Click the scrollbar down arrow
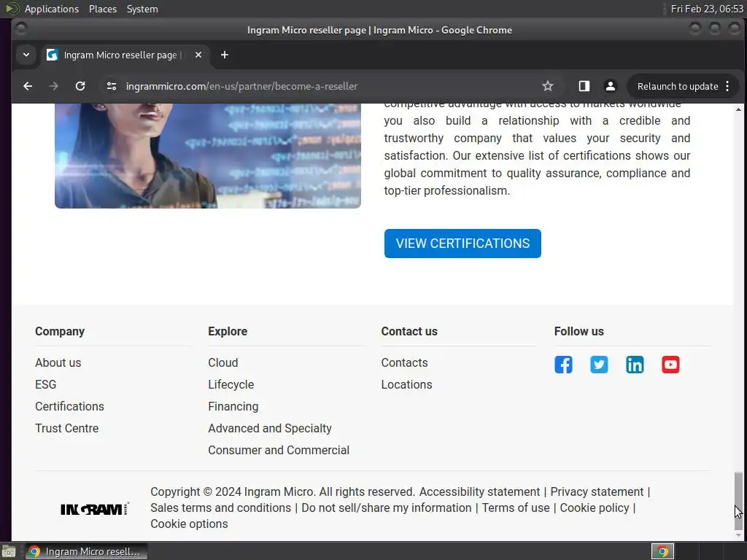Screen dimensions: 747x560 [x=738, y=535]
